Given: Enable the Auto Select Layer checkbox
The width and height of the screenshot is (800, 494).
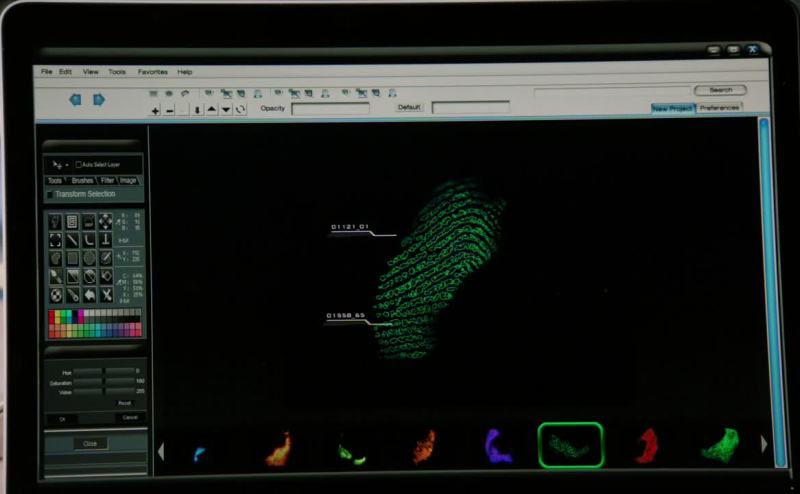Looking at the screenshot, I should coord(79,164).
